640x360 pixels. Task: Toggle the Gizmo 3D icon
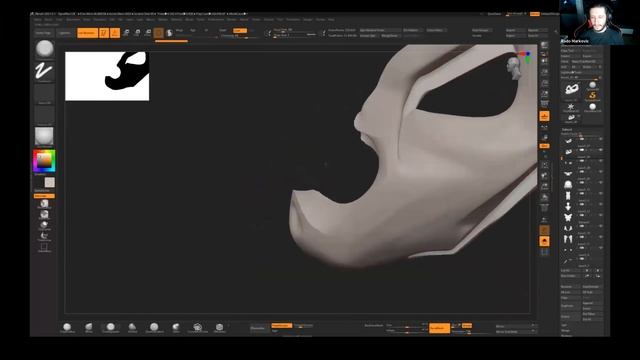click(159, 33)
